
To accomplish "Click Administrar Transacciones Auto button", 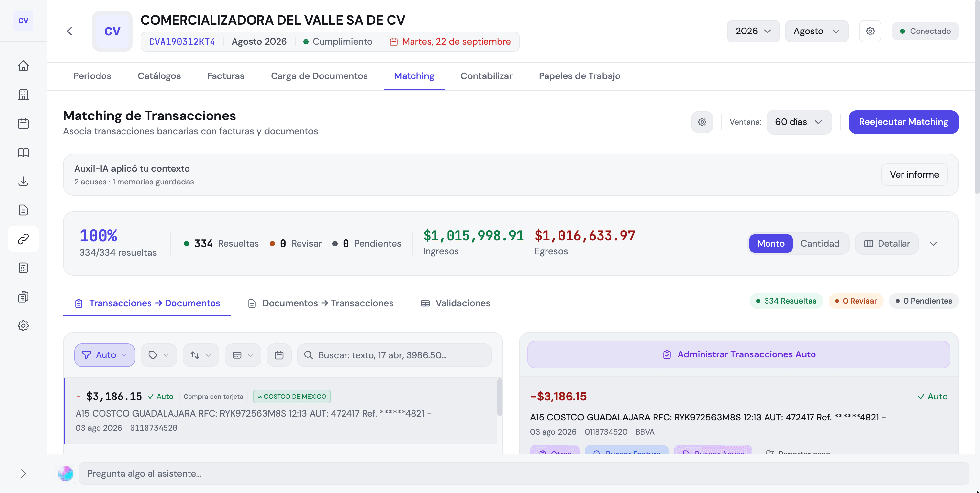I will pyautogui.click(x=738, y=354).
